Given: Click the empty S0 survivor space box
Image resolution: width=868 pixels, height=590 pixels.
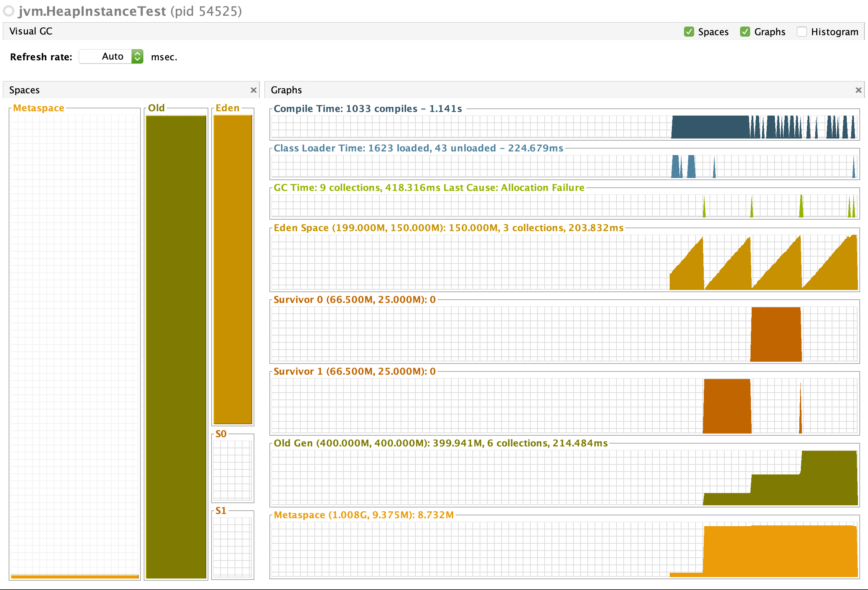Looking at the screenshot, I should [233, 470].
